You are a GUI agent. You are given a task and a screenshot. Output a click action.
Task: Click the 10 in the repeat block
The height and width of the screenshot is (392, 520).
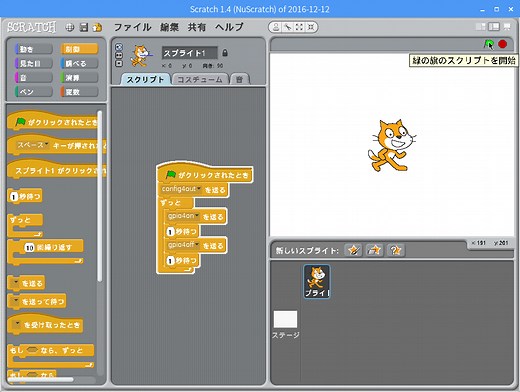29,247
